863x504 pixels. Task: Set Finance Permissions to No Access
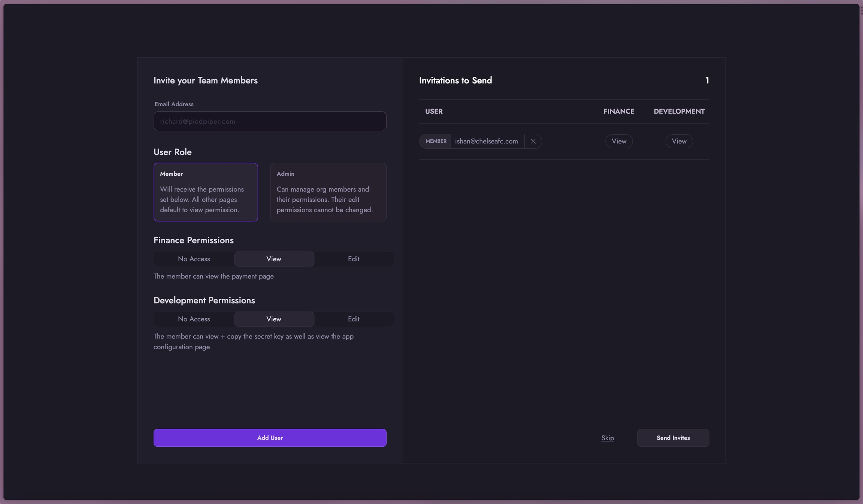pos(194,259)
